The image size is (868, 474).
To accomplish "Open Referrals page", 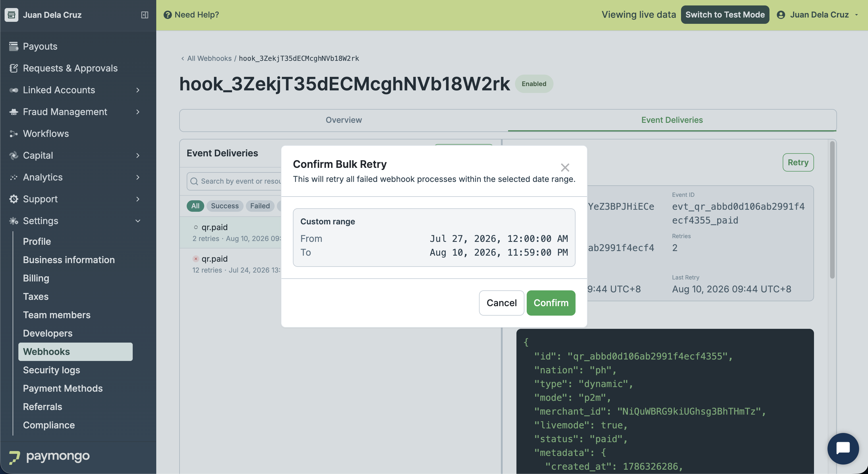I will [x=43, y=407].
